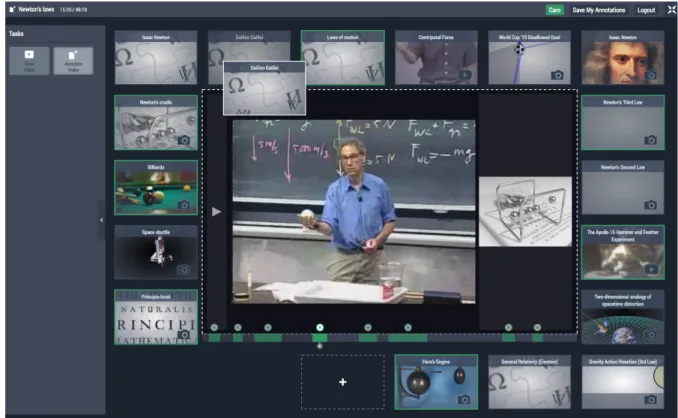Viewport: 678px width, 418px height.
Task: Click the last annotation marker on the timeline
Action: 537,327
